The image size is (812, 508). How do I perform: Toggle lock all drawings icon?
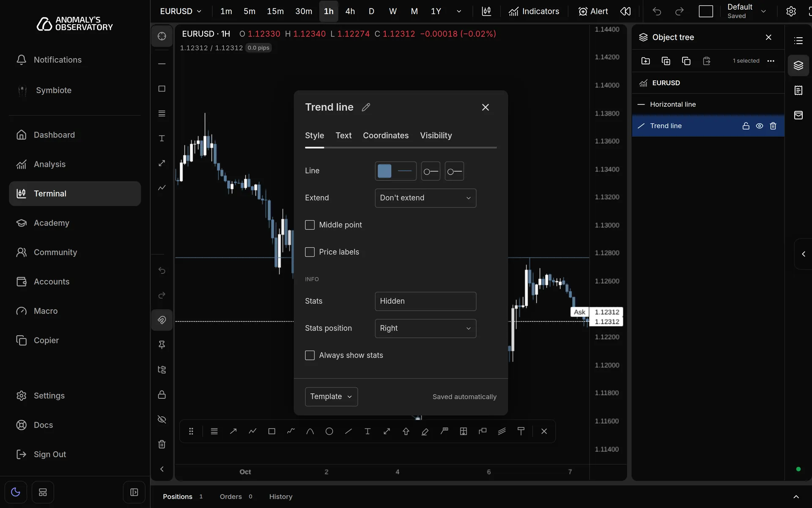pyautogui.click(x=162, y=395)
